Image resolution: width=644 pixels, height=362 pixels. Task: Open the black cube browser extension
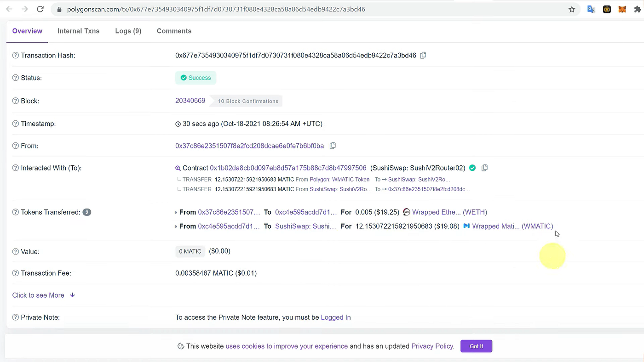607,9
